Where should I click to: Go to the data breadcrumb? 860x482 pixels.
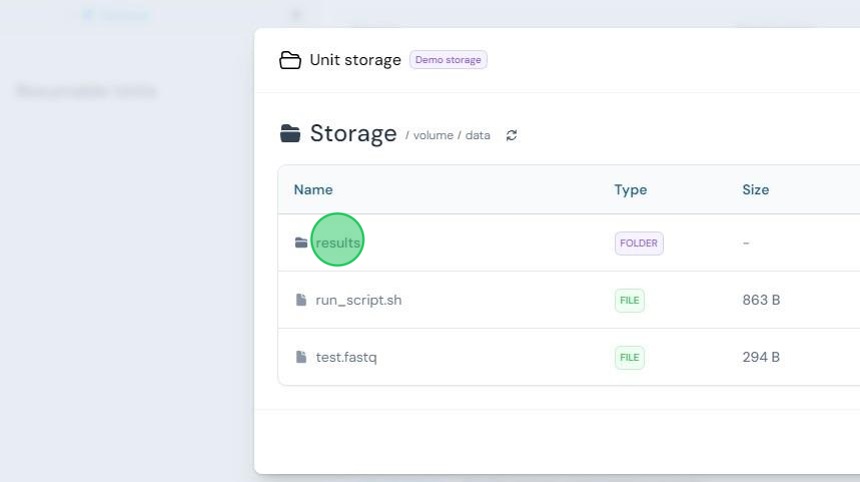478,135
